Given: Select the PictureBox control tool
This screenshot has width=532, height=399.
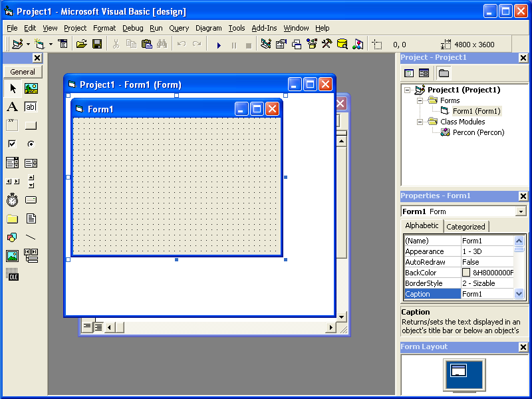Looking at the screenshot, I should (x=31, y=88).
